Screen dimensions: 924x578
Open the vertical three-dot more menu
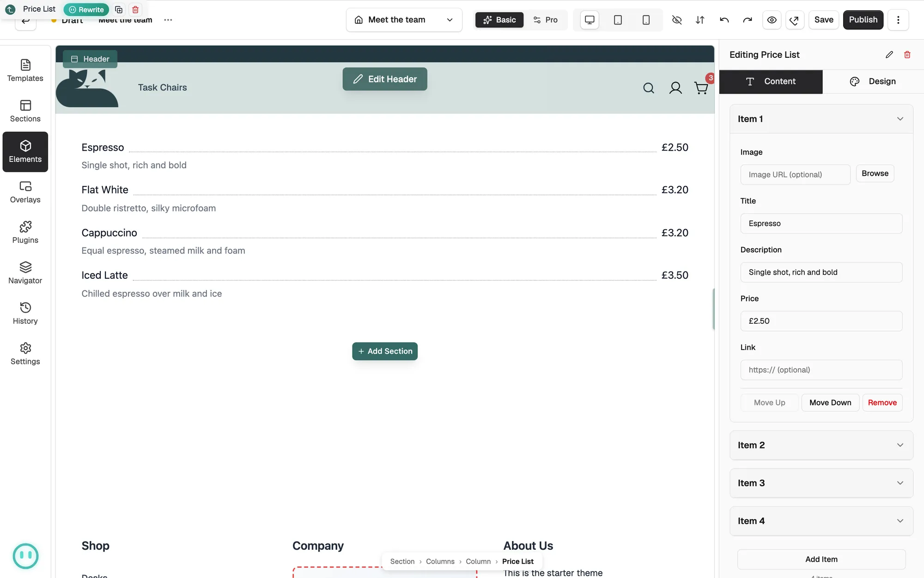[898, 20]
